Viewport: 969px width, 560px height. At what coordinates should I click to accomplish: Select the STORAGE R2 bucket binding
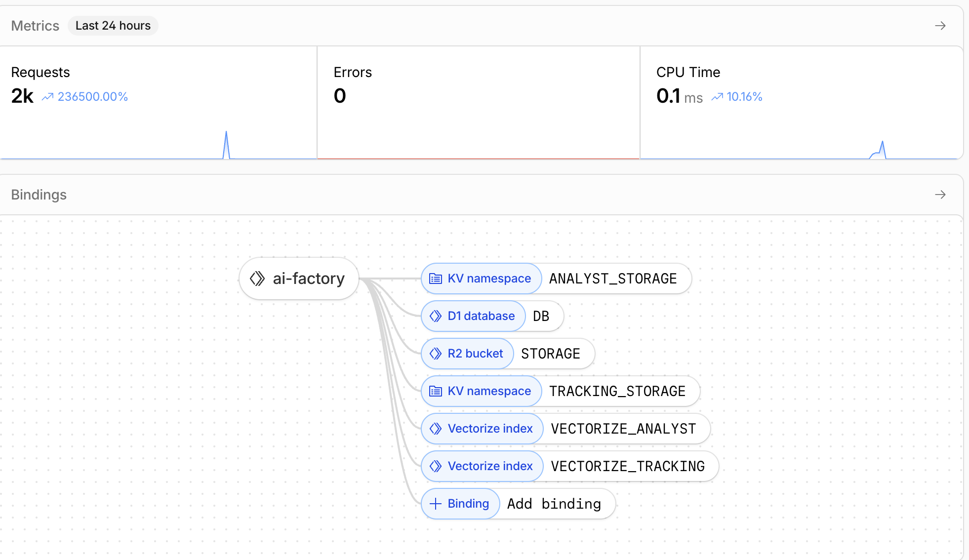550,354
